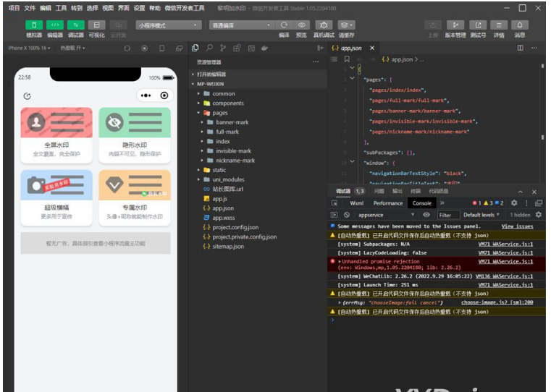Open the 小程序模式 mode dropdown
This screenshot has width=551, height=392.
167,25
